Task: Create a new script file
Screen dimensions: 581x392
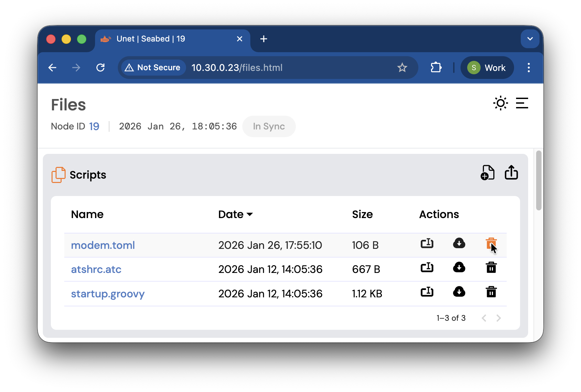Action: click(487, 173)
